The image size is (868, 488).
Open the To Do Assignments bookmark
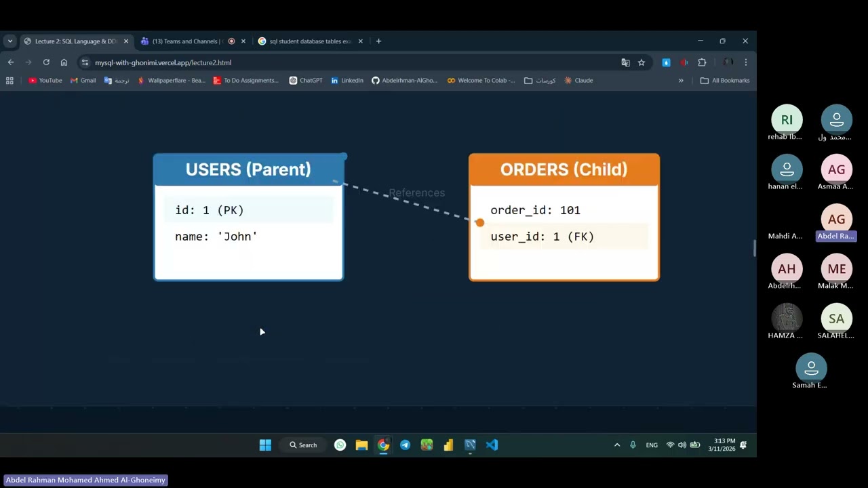(x=245, y=81)
